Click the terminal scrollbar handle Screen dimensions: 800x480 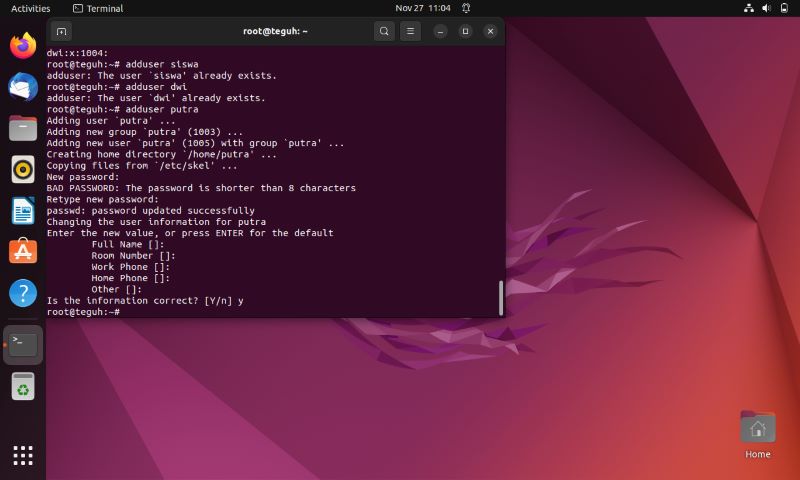501,297
